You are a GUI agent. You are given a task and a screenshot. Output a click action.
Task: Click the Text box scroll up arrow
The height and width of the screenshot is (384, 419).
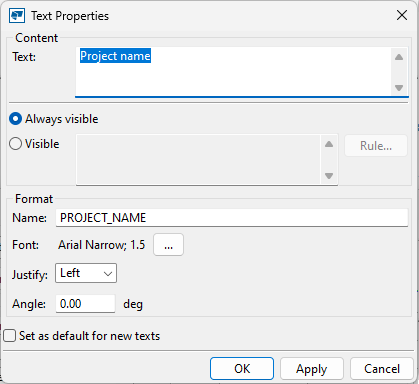click(x=399, y=57)
